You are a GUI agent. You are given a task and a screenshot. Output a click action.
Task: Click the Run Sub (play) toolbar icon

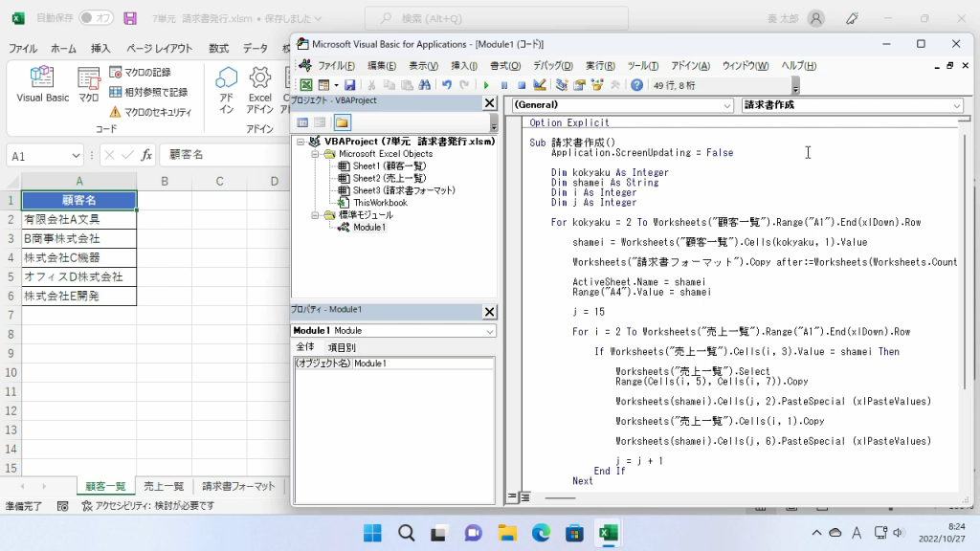487,85
